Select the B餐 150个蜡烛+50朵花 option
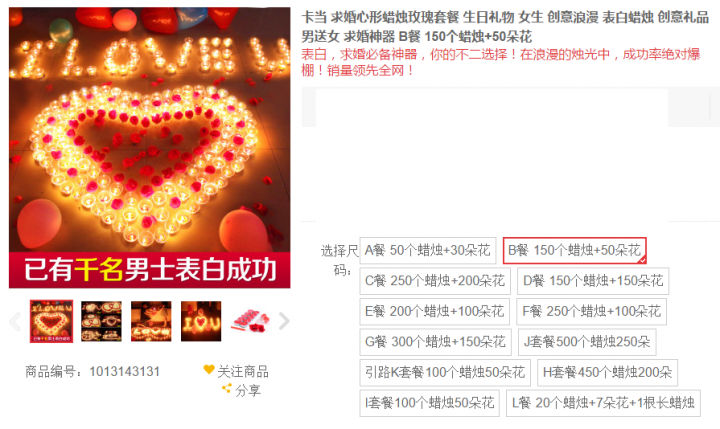The height and width of the screenshot is (429, 720). tap(574, 251)
